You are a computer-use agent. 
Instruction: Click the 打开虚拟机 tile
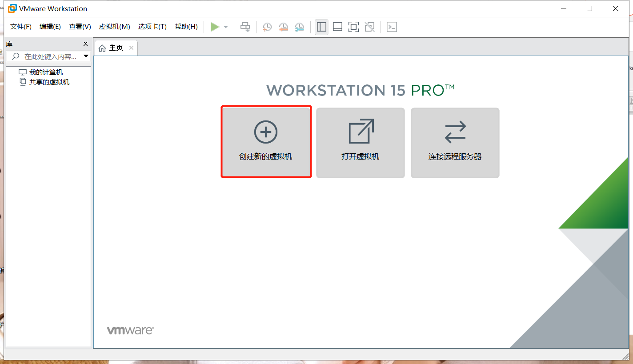pyautogui.click(x=361, y=143)
